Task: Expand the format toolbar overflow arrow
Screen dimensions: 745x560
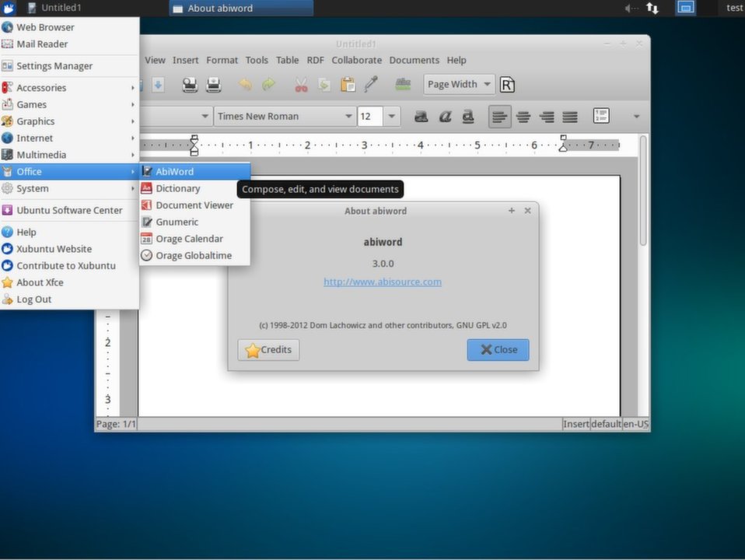Action: [x=636, y=117]
